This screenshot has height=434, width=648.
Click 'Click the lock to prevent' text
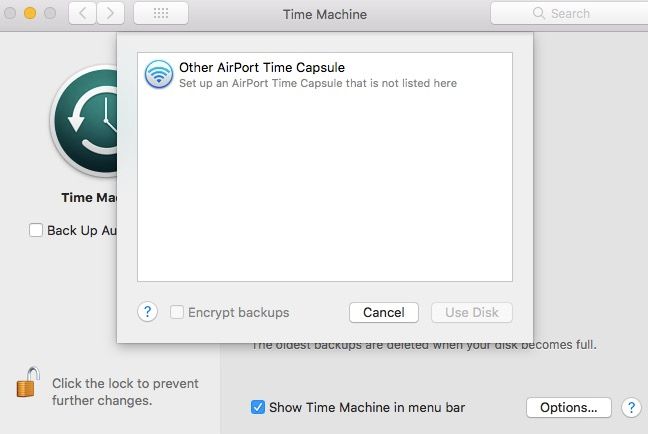coord(125,384)
